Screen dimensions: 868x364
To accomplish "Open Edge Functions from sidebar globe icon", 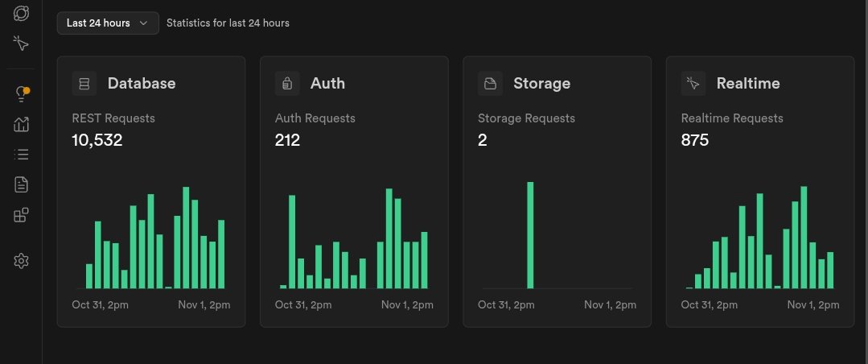I will tap(21, 14).
